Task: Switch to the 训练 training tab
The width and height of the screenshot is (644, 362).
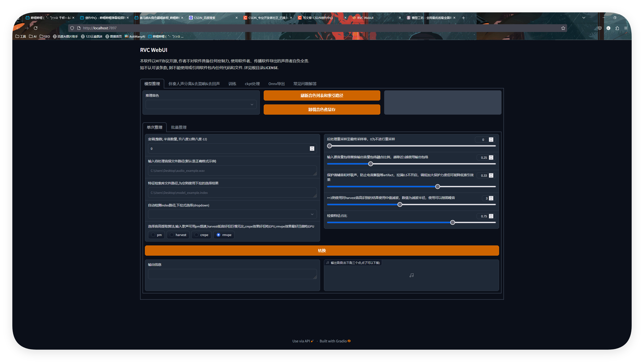Action: click(x=232, y=84)
